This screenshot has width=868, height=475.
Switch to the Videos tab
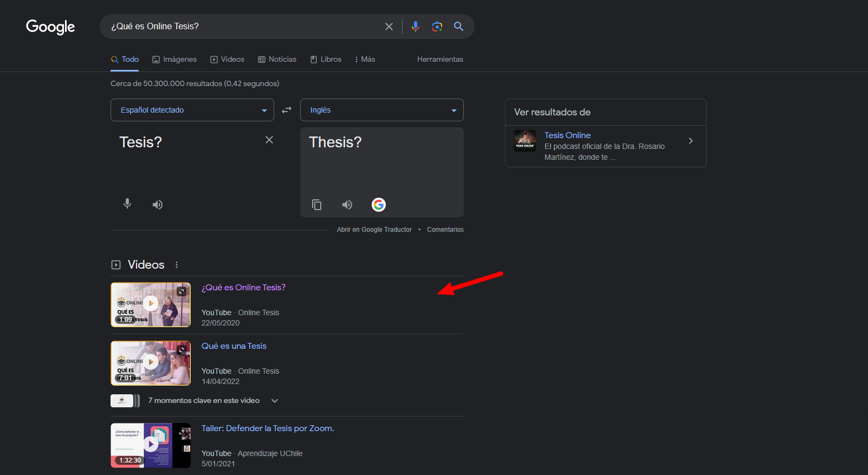(228, 60)
